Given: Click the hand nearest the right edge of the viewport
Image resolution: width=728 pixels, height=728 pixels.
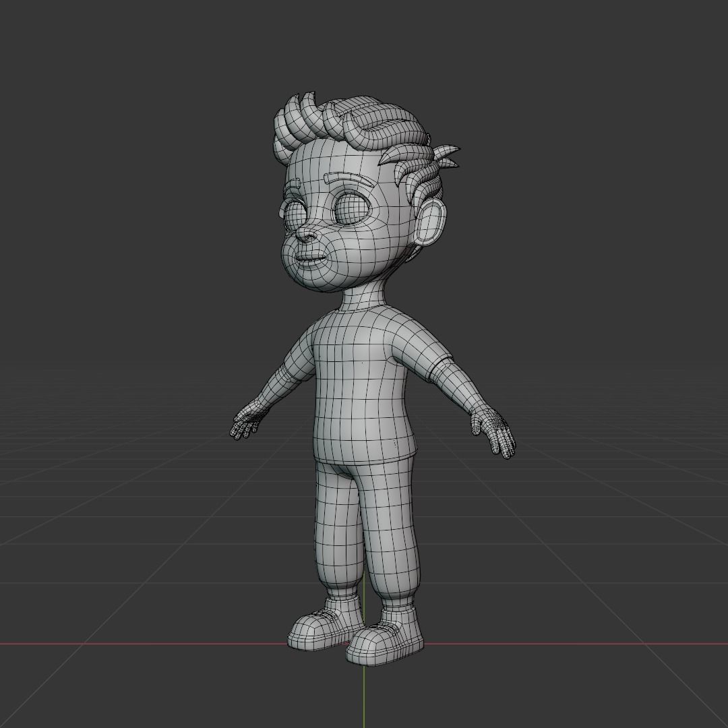Looking at the screenshot, I should [x=493, y=431].
